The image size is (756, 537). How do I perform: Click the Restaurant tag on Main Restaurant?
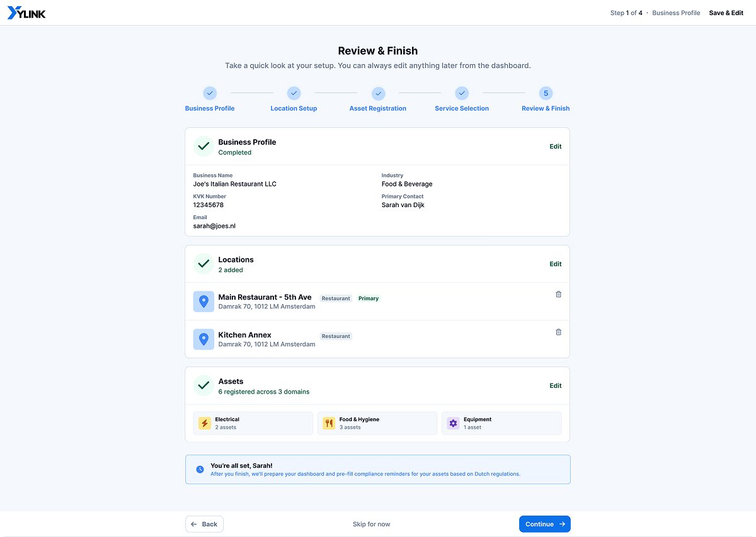[x=336, y=298]
